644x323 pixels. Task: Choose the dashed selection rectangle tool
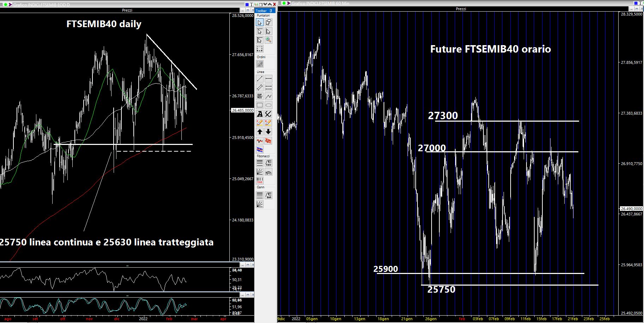[x=260, y=49]
